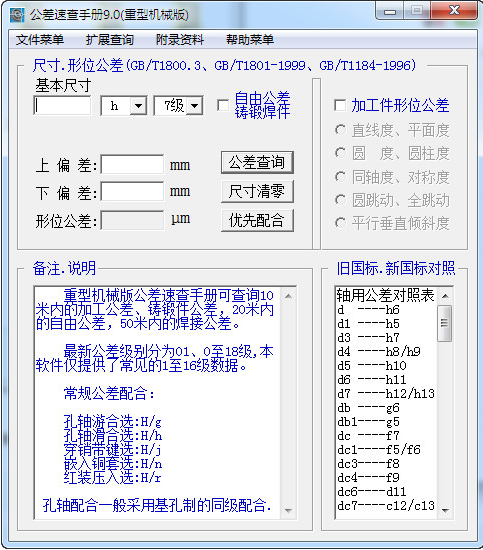Click the 嵌入铜套选:H/n line
This screenshot has height=550, width=483.
pos(113,464)
